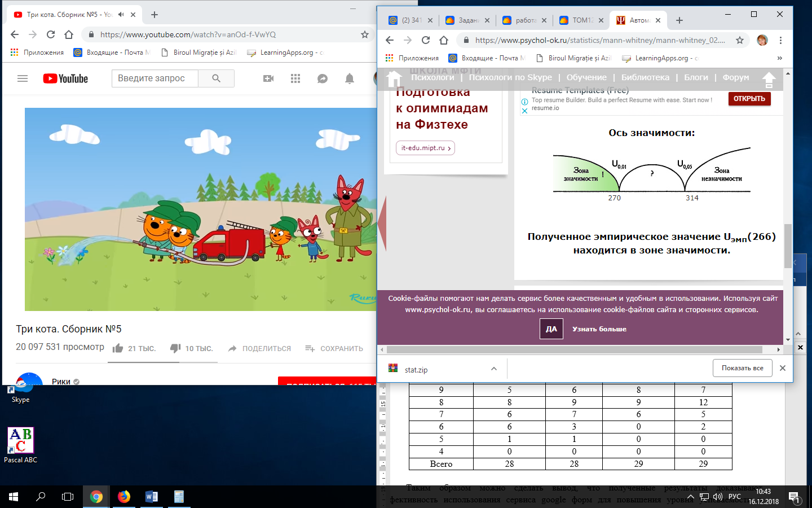Accept cookies with the ДА button
Image resolution: width=812 pixels, height=508 pixels.
551,329
